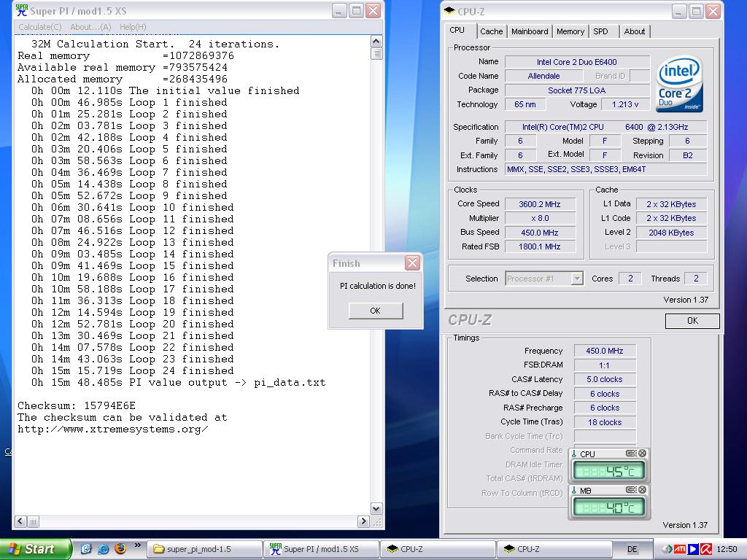Switch to Super PI taskbar button

(x=321, y=549)
